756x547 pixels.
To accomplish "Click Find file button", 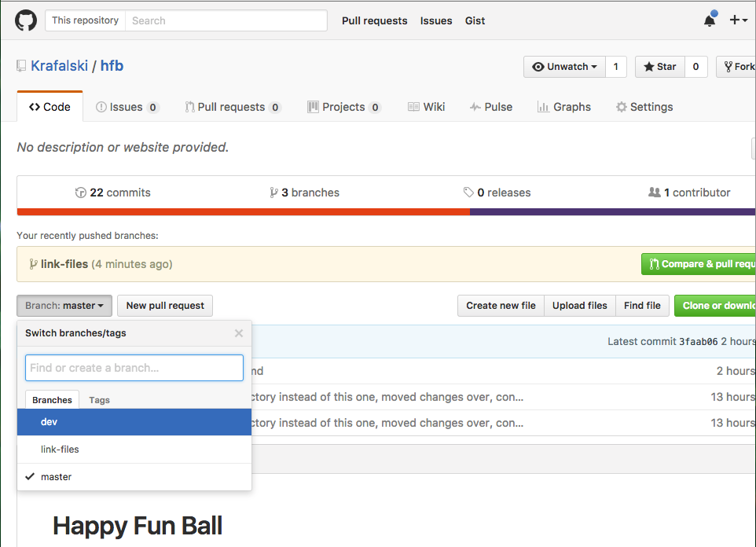I will [x=642, y=306].
